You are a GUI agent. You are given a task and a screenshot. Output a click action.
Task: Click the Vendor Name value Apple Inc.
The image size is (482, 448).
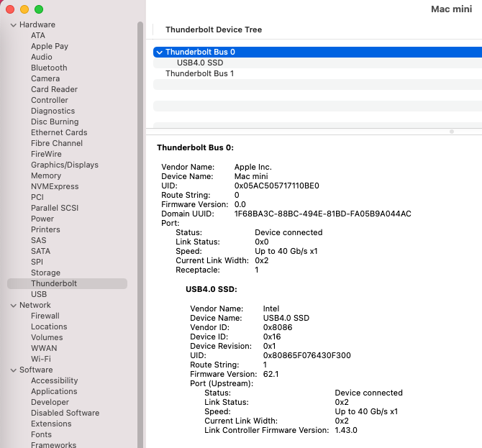(253, 167)
